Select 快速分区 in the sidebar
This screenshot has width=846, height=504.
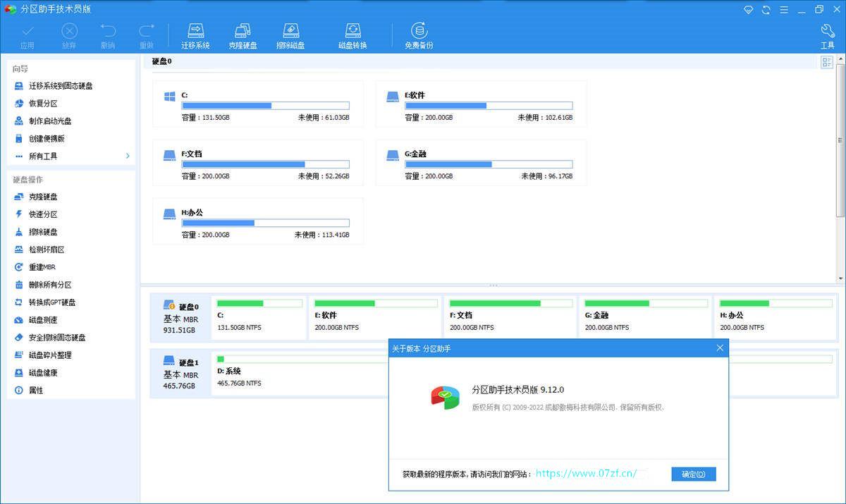[x=43, y=214]
